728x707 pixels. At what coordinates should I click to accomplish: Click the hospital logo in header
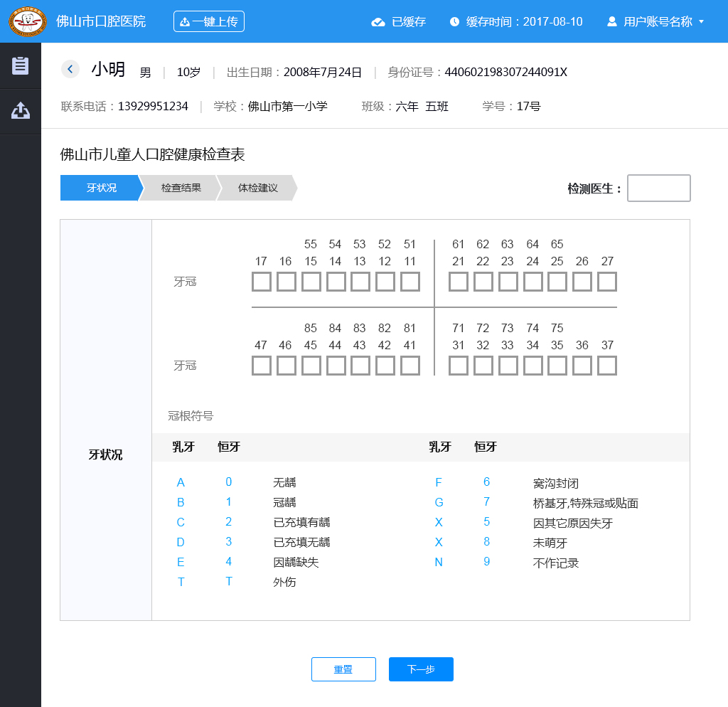click(x=28, y=21)
